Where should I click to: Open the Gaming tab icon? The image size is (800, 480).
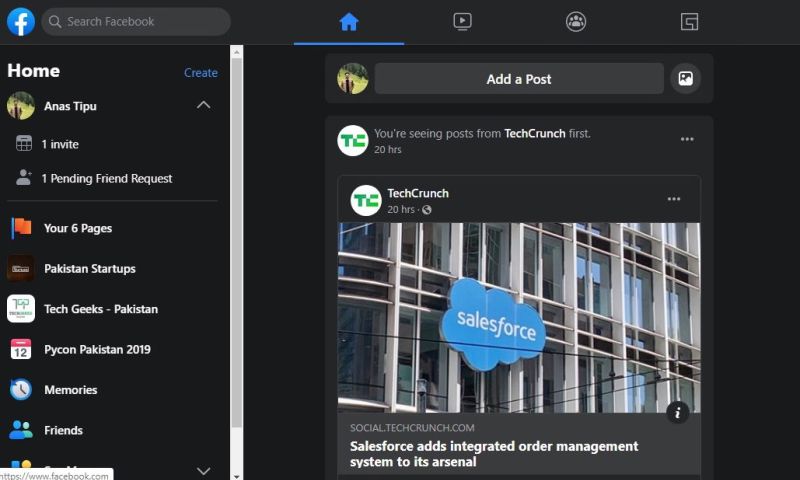click(689, 21)
